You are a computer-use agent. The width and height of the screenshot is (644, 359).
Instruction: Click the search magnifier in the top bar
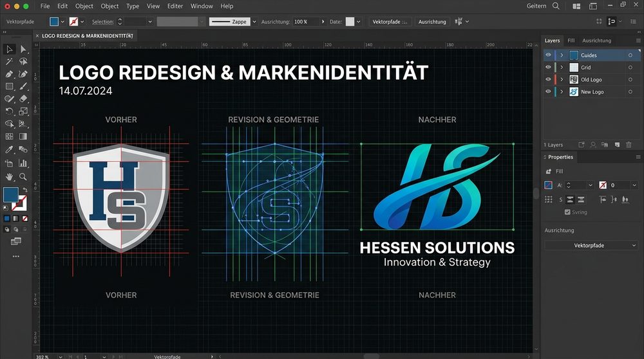pos(556,6)
